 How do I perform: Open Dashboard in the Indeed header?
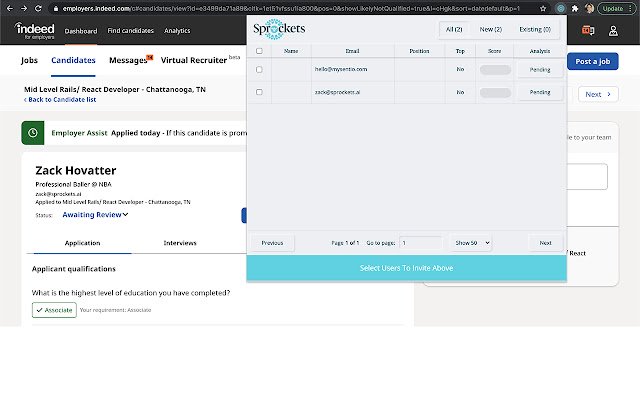(x=81, y=31)
